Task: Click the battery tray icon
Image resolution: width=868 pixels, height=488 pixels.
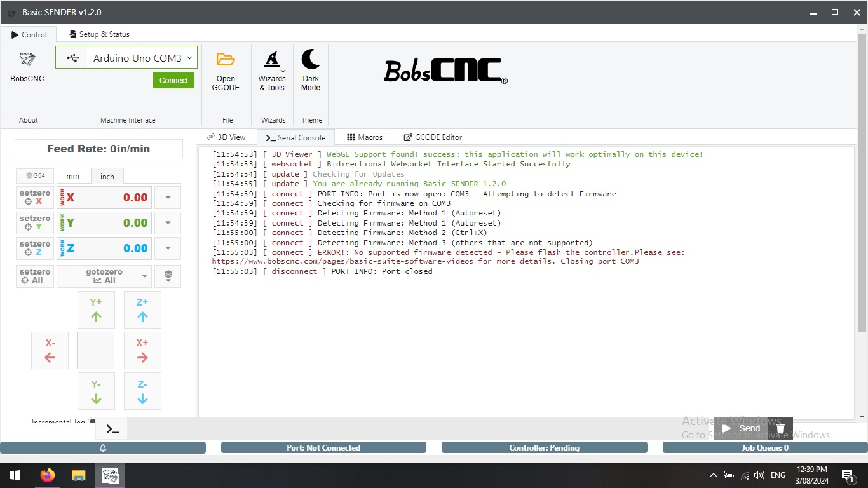Action: pyautogui.click(x=729, y=475)
